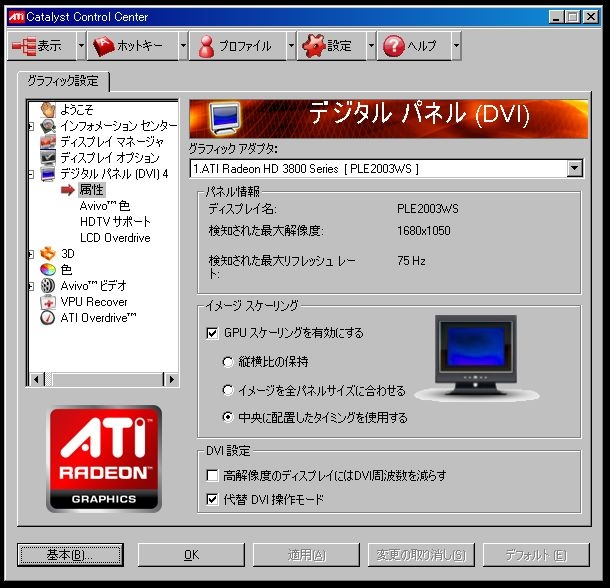Minimize the Catalyst Control Center window
The width and height of the screenshot is (610, 588).
556,17
